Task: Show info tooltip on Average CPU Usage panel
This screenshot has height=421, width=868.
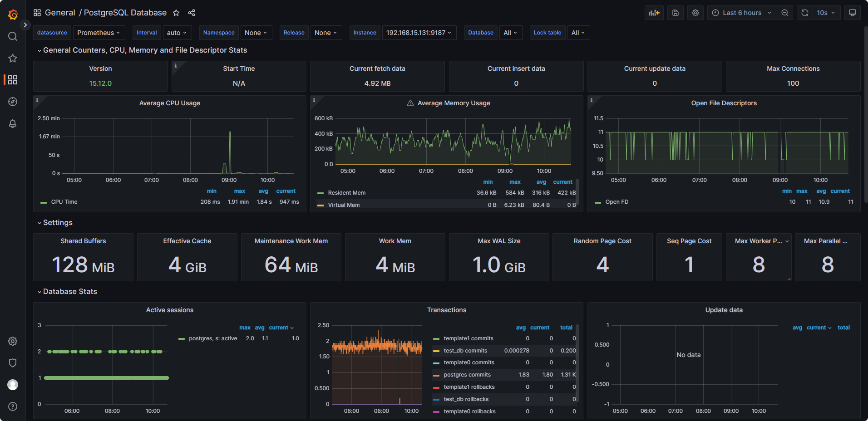Action: pos(37,100)
